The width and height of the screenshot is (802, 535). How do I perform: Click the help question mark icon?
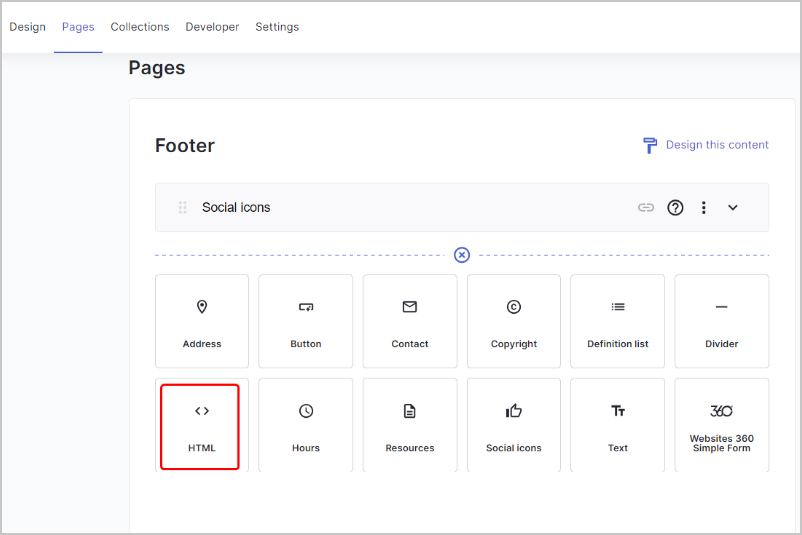(x=676, y=208)
